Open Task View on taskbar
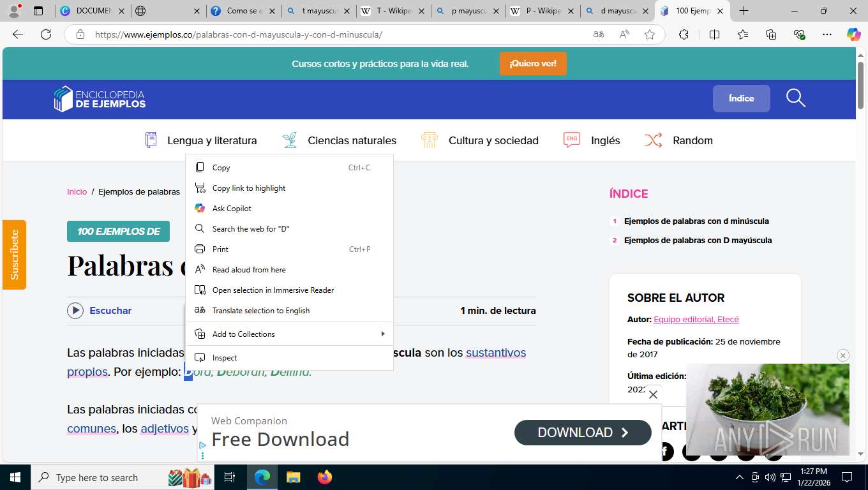The image size is (868, 490). click(230, 477)
